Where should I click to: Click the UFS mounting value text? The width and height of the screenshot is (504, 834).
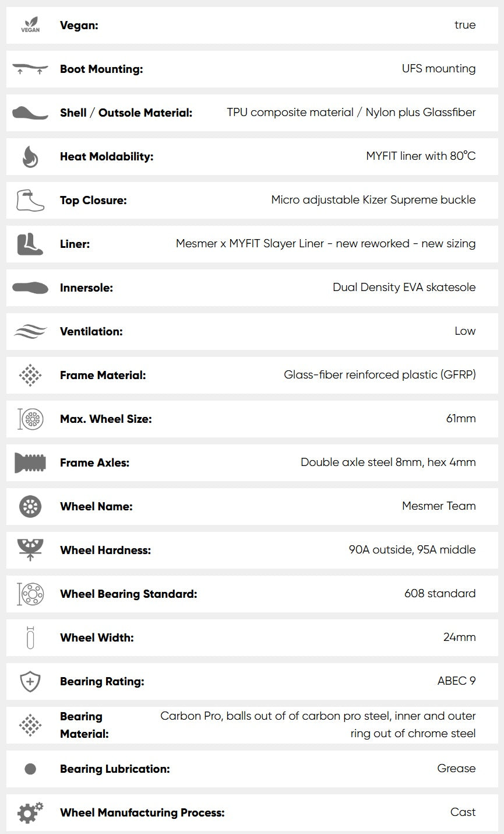[438, 69]
